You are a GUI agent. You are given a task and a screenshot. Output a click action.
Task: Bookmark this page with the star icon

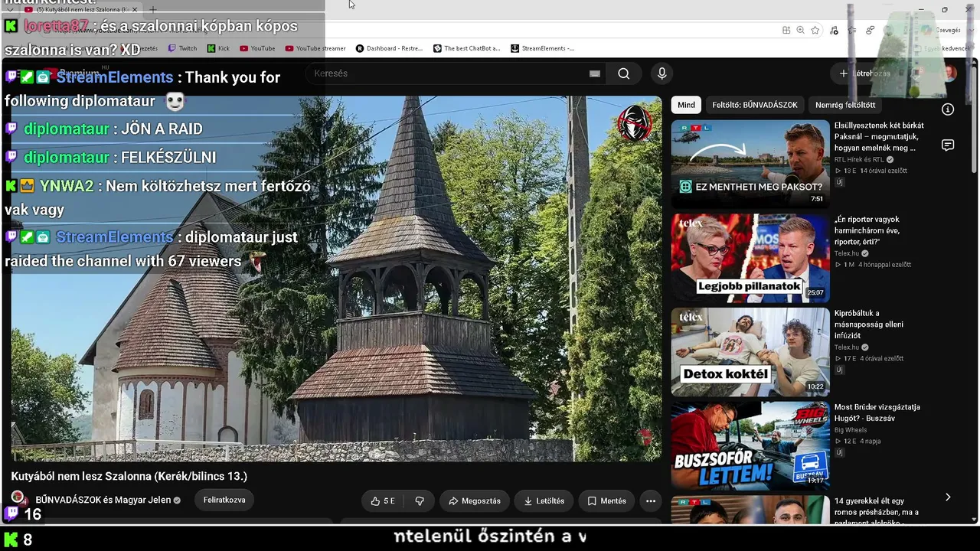[815, 30]
